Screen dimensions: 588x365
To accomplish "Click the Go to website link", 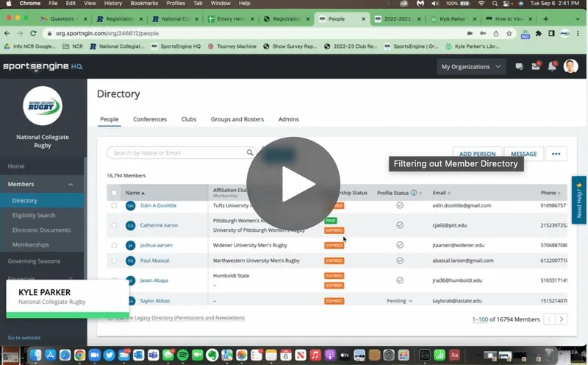I will 24,338.
